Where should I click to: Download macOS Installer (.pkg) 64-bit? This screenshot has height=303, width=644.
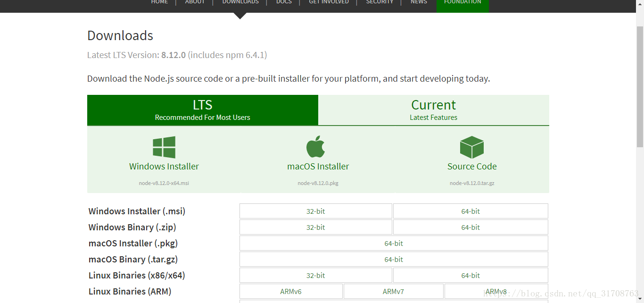coord(394,243)
